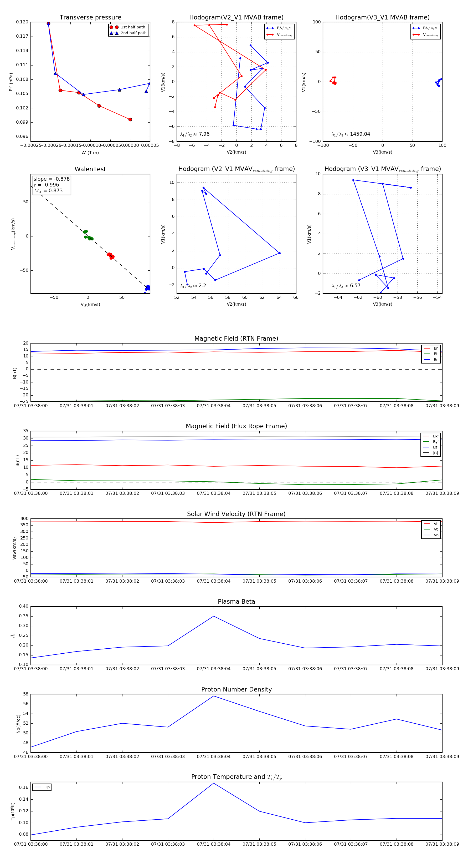This screenshot has width=473, height=868.
Task: Click 'r = -0.996' annotation in WalenTest
Action: (47, 185)
